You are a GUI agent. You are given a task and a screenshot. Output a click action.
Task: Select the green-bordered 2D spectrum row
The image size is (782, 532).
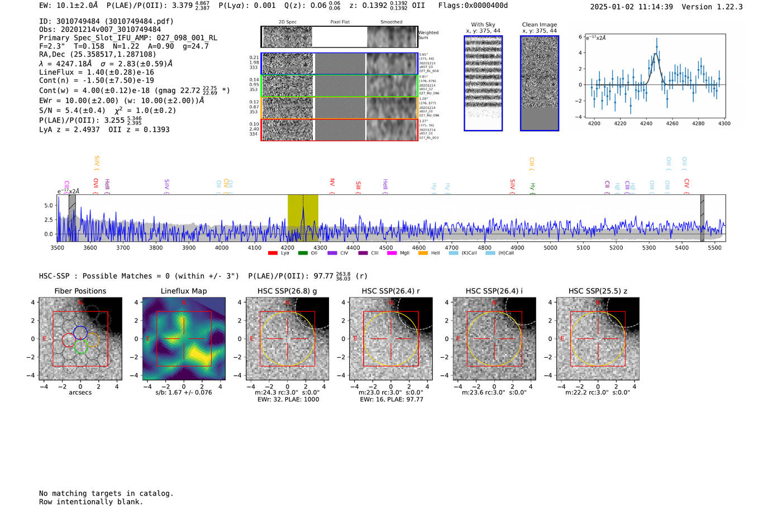point(339,86)
